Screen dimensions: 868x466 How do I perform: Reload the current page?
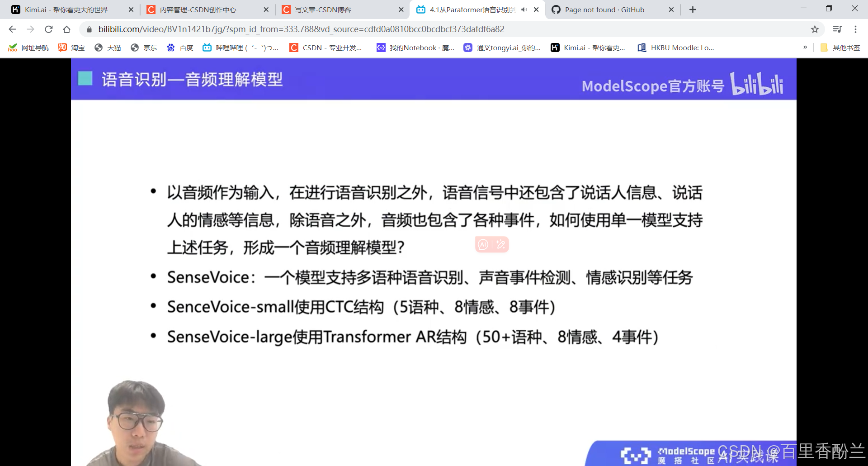point(48,29)
